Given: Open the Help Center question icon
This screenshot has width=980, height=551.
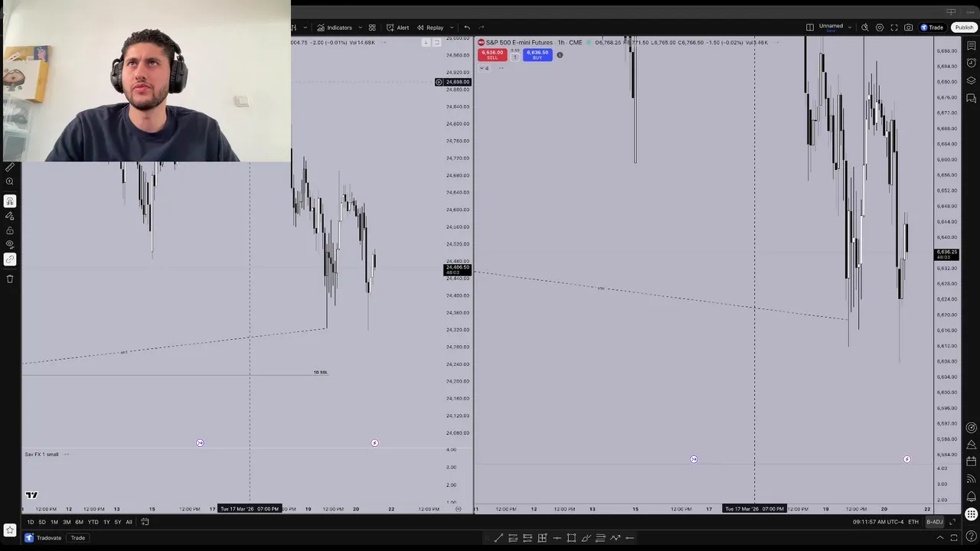Looking at the screenshot, I should [x=971, y=536].
